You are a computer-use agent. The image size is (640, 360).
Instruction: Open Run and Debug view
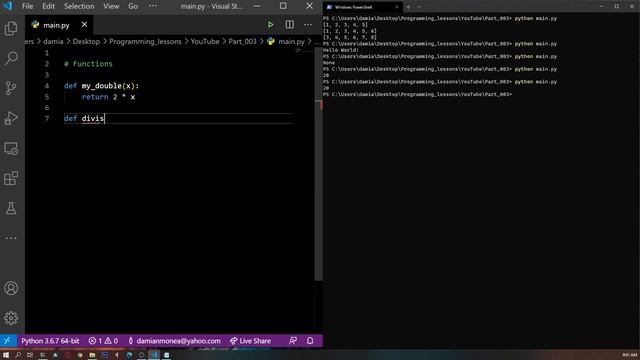pos(11,118)
